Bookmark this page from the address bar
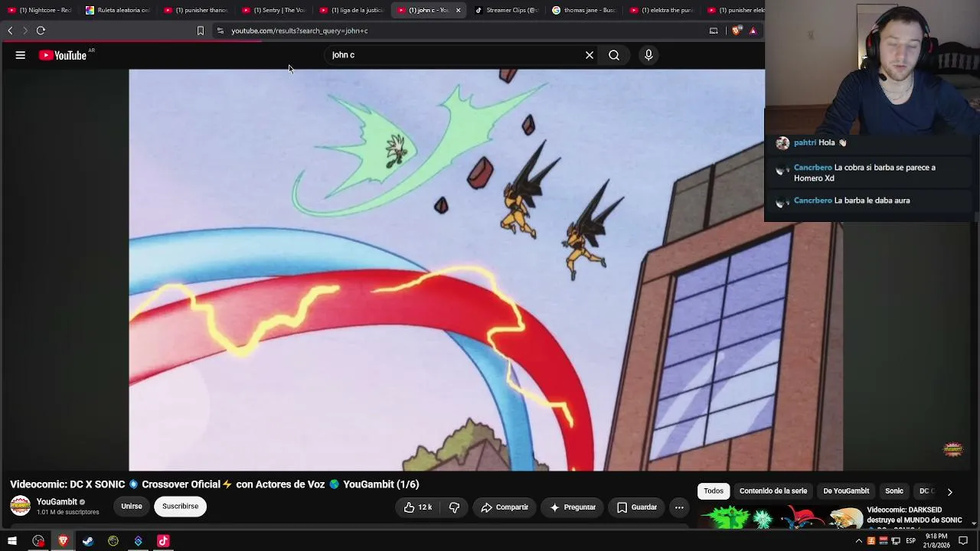This screenshot has height=551, width=980. click(x=201, y=31)
